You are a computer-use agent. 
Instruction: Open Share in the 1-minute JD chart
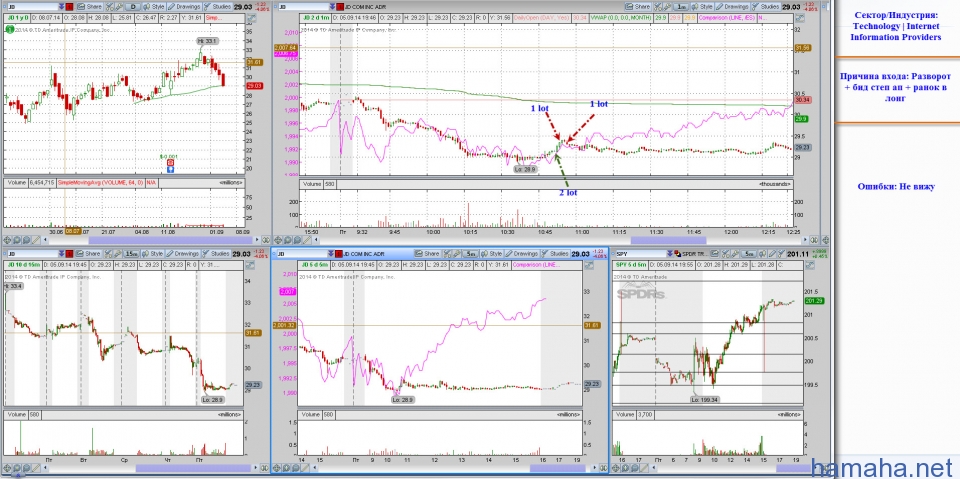click(x=637, y=6)
